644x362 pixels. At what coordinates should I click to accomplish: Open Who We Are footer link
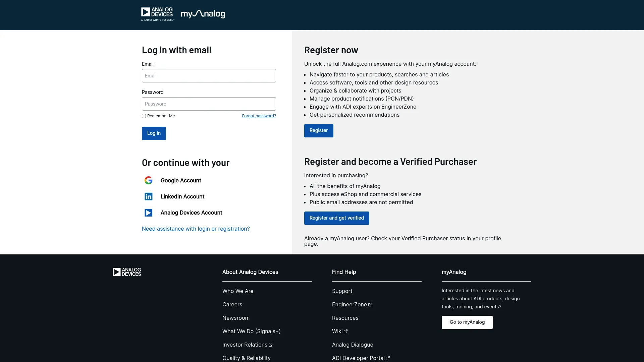tap(238, 291)
